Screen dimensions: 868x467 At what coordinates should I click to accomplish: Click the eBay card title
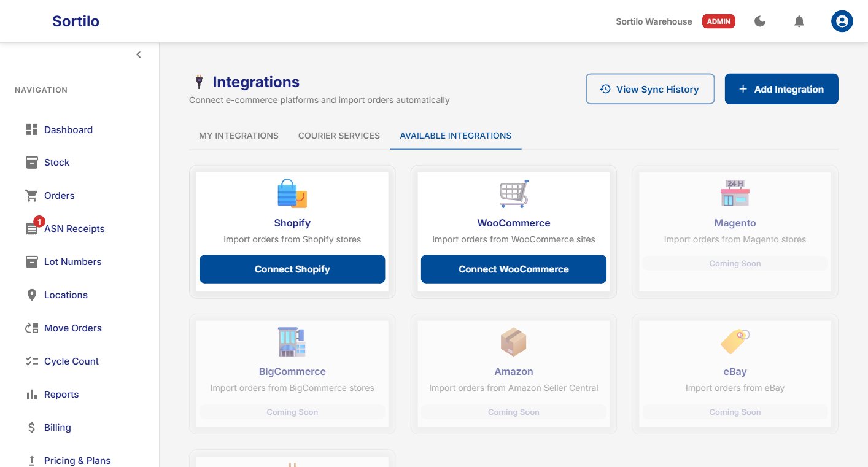(x=735, y=372)
